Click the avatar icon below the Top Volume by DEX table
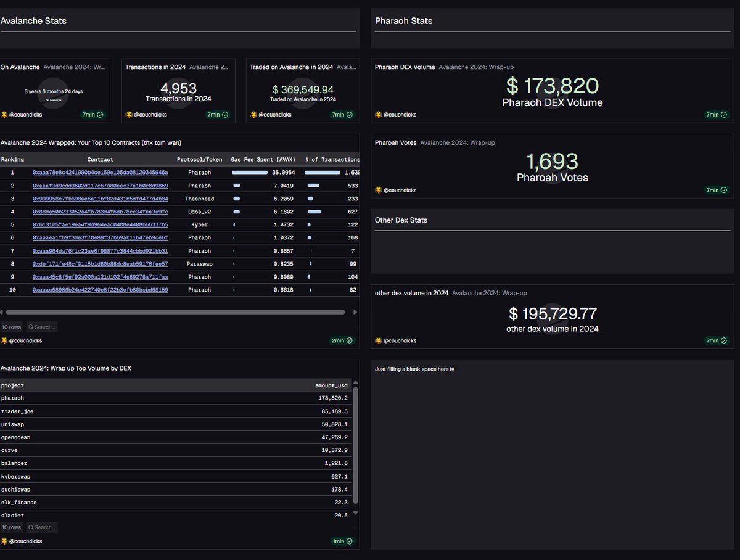The width and height of the screenshot is (740, 560). pos(4,541)
